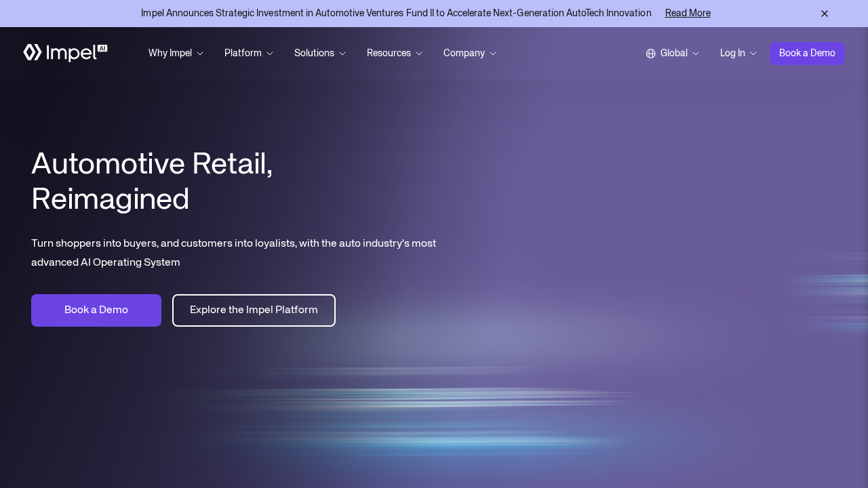Screen dimensions: 868x488
Task: Click the chevron arrow next to Global
Action: (x=696, y=54)
